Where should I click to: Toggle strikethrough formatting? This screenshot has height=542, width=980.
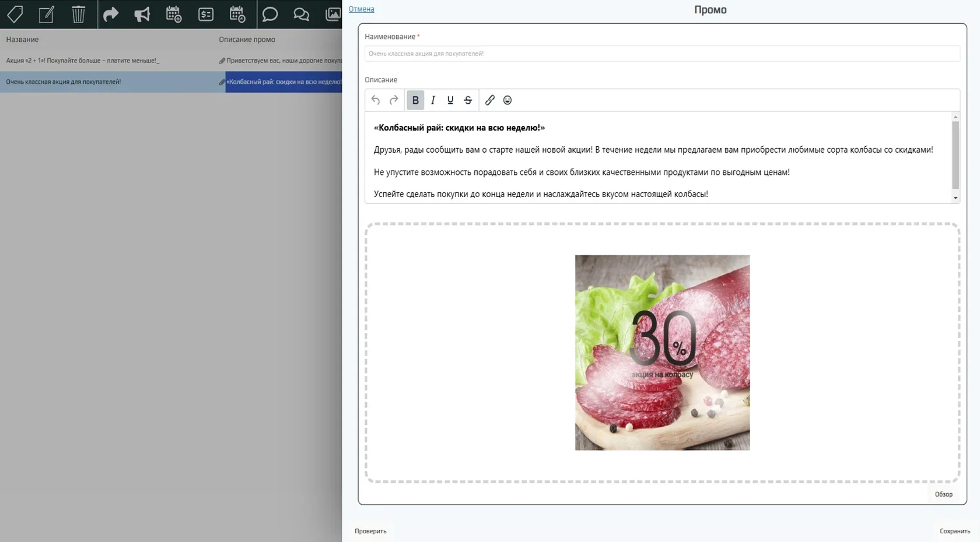pos(468,100)
